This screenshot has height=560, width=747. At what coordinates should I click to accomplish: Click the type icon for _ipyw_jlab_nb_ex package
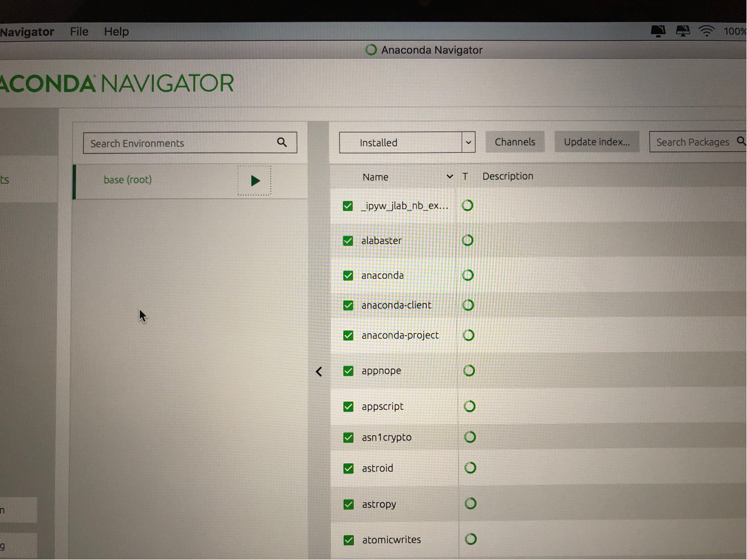click(x=467, y=205)
